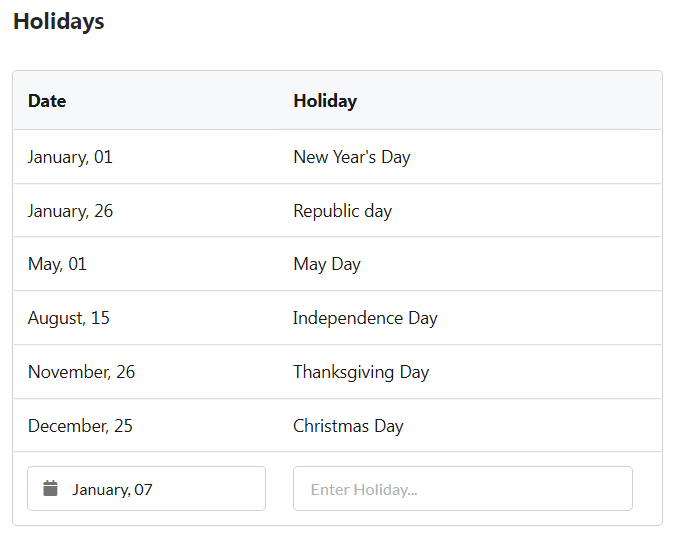The width and height of the screenshot is (676, 538).
Task: Select the Date column header
Action: (x=47, y=101)
